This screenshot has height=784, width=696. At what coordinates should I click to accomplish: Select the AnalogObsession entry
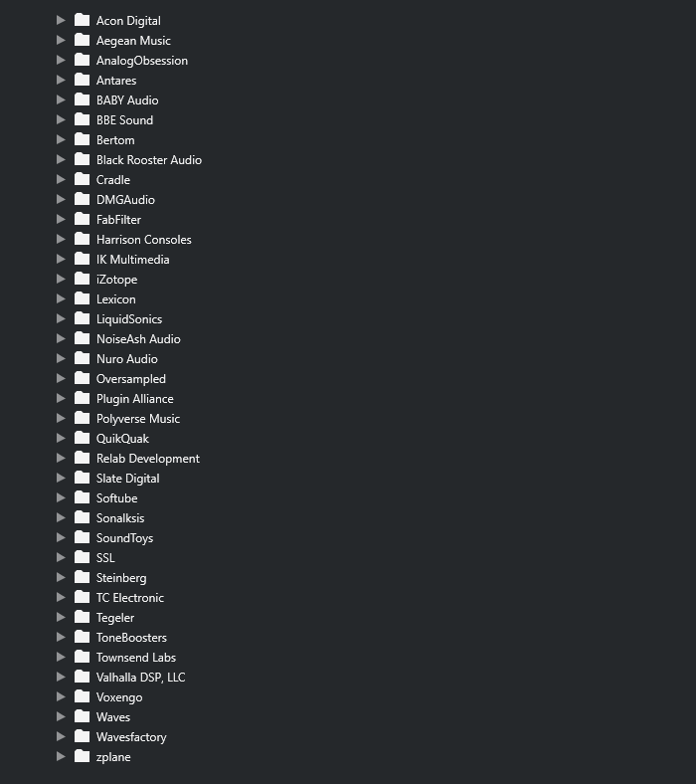142,61
